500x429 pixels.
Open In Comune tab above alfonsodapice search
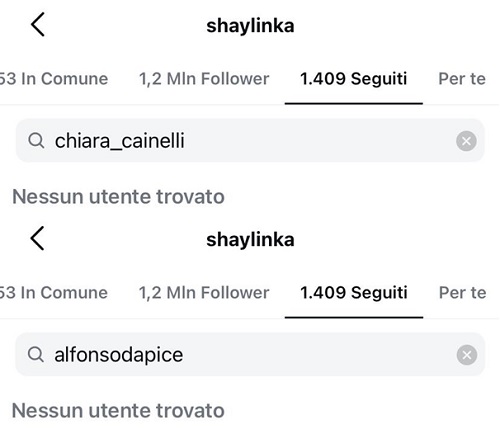coord(54,293)
